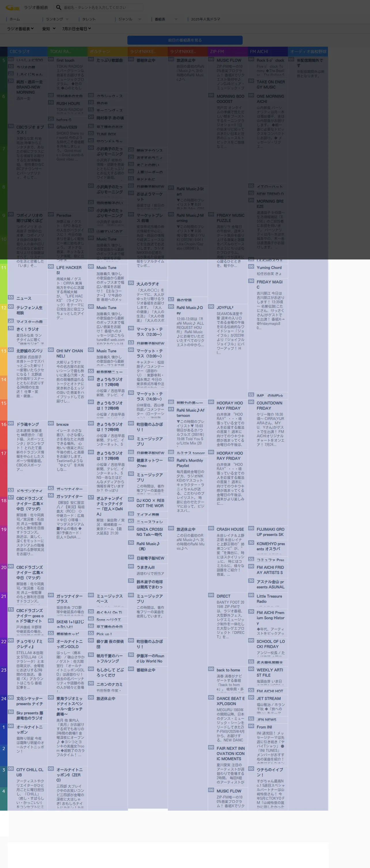The image size is (370, 868).
Task: Open the 健康ネットワークneo program
Action: pyautogui.click(x=150, y=463)
